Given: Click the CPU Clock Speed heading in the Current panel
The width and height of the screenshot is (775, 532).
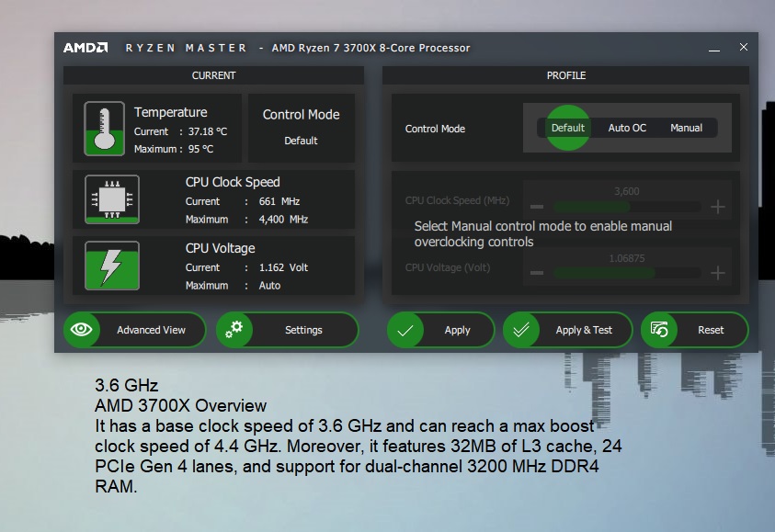Looking at the screenshot, I should pos(233,182).
